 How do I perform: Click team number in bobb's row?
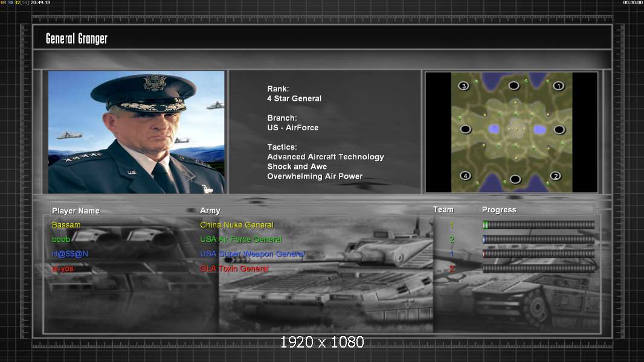click(452, 240)
